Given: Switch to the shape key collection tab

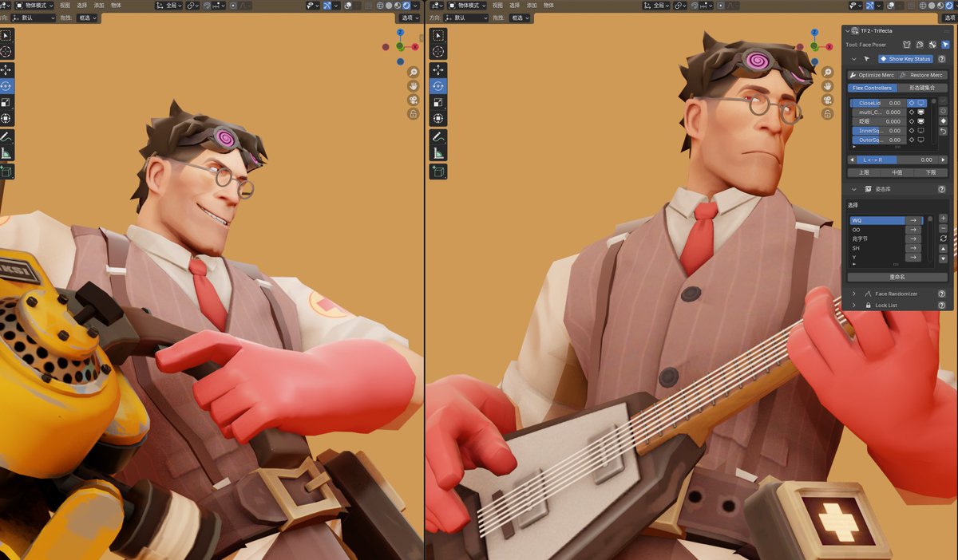Looking at the screenshot, I should [922, 88].
